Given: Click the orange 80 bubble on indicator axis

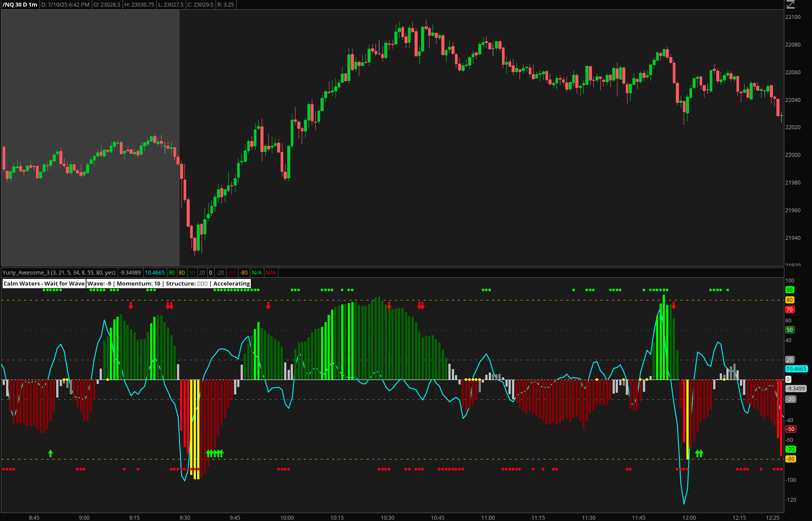Looking at the screenshot, I should point(790,300).
